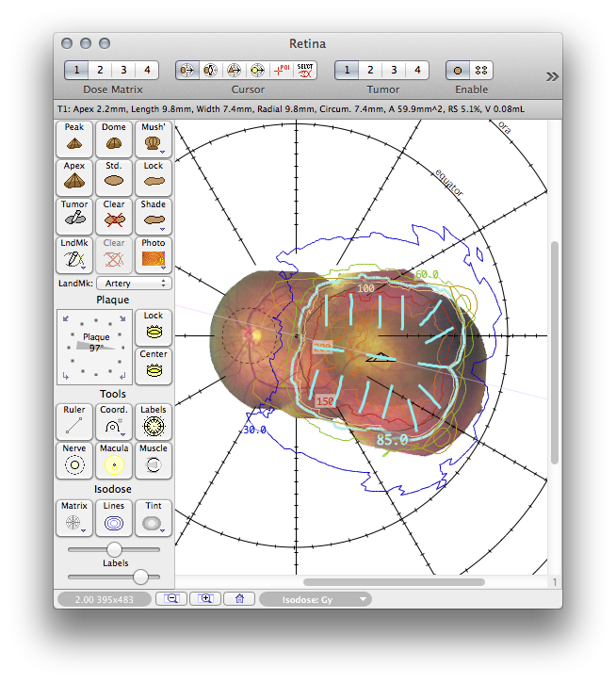Toggle the optic Nerve display
Viewport: 616px width, 683px height.
pos(74,461)
